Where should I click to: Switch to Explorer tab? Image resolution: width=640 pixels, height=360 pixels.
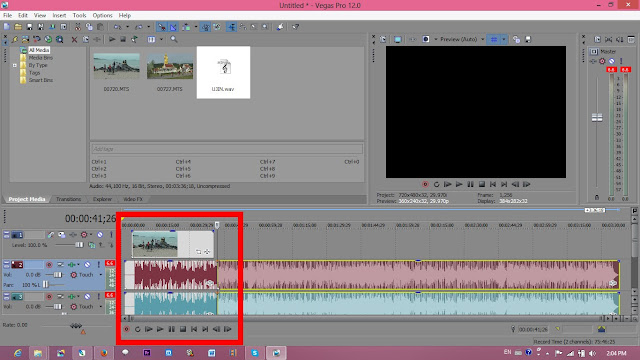102,199
